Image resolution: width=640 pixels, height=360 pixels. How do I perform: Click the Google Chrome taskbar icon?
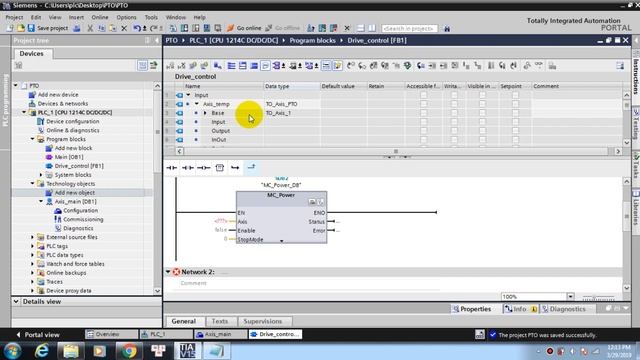[x=129, y=351]
